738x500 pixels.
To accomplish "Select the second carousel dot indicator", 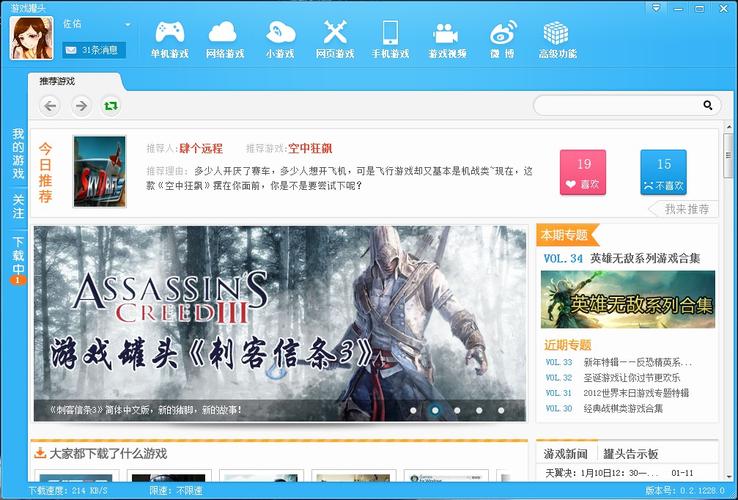I will click(435, 410).
